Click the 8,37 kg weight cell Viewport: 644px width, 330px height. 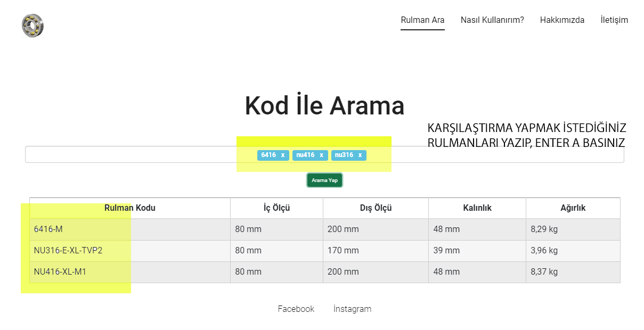coord(573,272)
